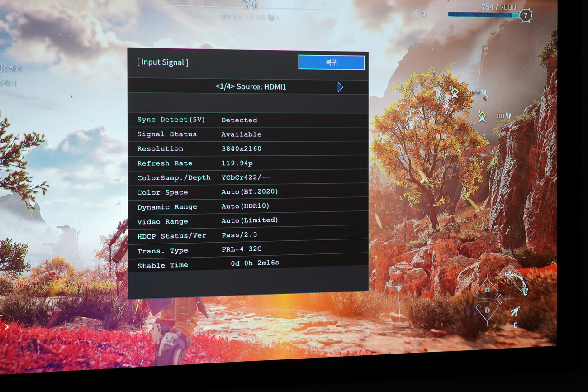588x392 pixels.
Task: Click the enemy marker near the tree top
Action: [x=454, y=93]
